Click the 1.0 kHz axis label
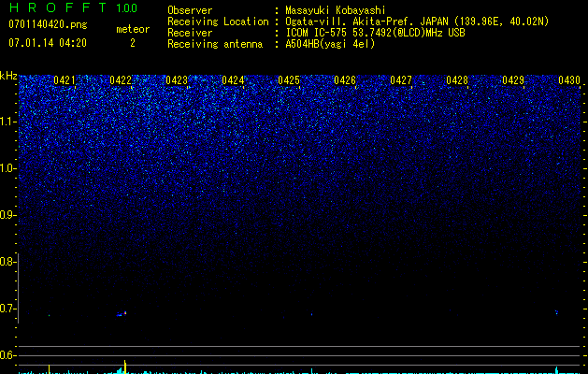 pyautogui.click(x=8, y=168)
